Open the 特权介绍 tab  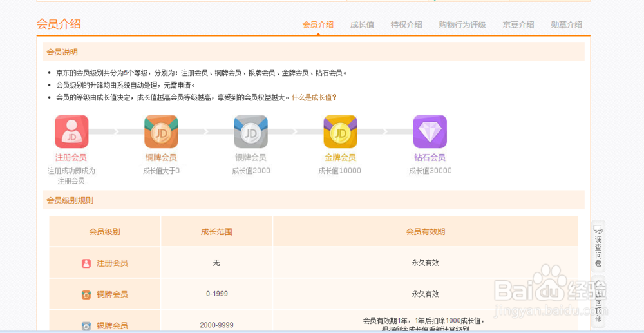click(406, 24)
